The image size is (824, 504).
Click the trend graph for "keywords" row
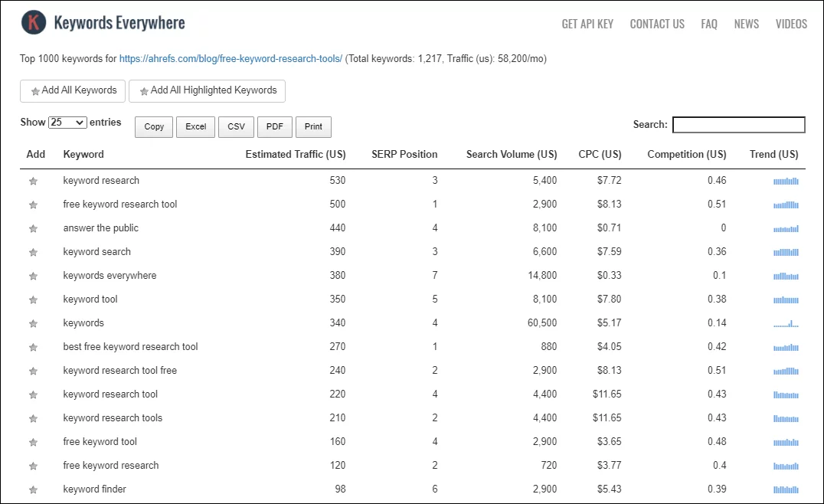(x=785, y=323)
